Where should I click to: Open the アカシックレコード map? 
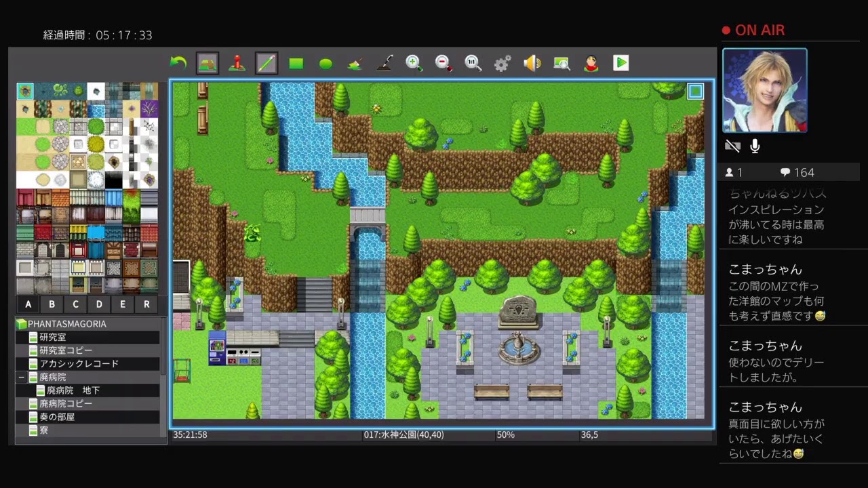point(79,363)
